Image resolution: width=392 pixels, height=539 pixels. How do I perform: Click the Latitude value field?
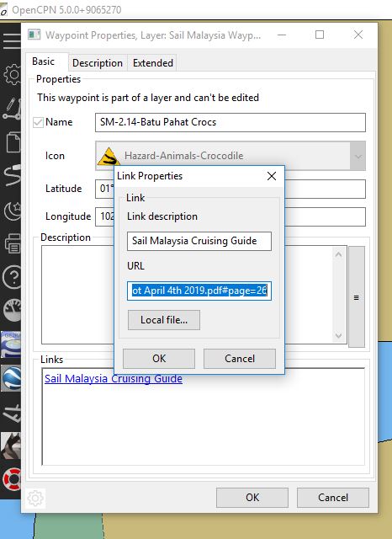230,189
